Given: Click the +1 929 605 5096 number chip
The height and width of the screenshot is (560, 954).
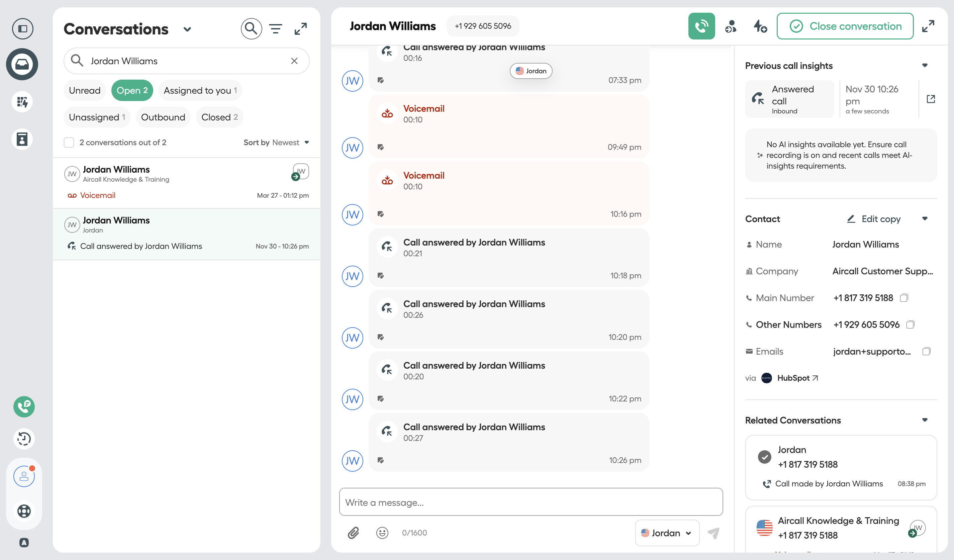Looking at the screenshot, I should (x=483, y=26).
